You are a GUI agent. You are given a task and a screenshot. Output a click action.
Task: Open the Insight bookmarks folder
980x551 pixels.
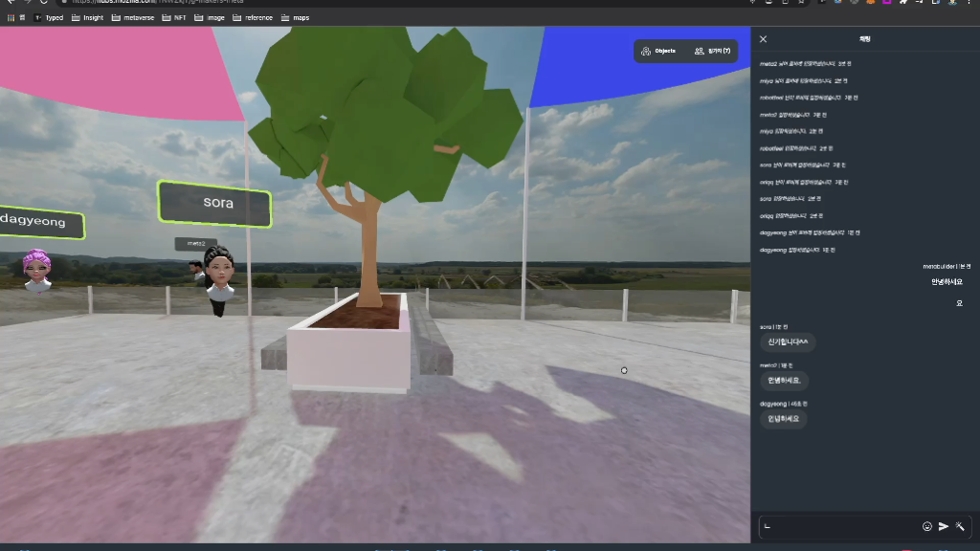(87, 17)
